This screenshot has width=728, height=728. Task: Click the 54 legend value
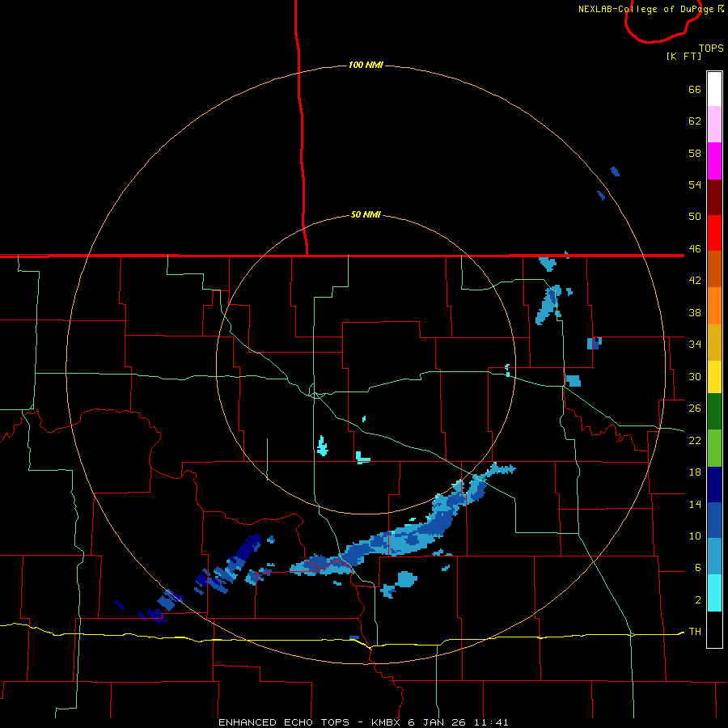tap(695, 184)
